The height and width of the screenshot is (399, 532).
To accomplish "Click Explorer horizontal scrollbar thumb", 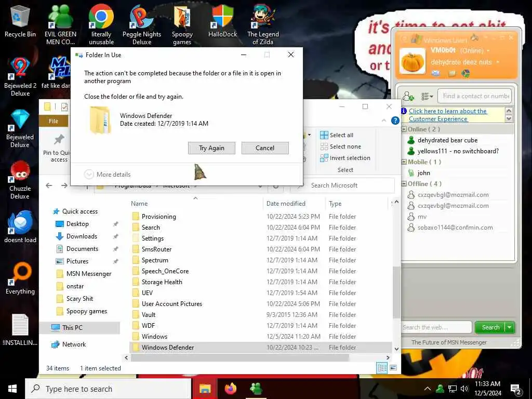I will pos(240,357).
